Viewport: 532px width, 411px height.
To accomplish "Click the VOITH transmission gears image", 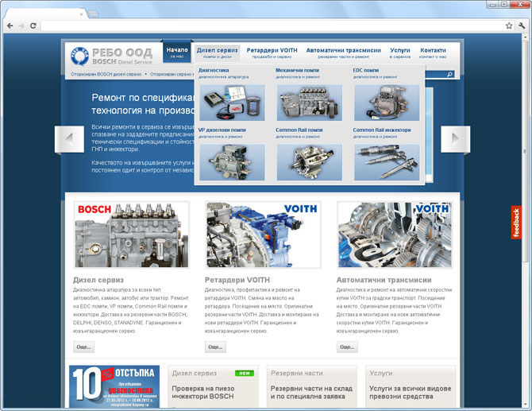I will pos(395,235).
